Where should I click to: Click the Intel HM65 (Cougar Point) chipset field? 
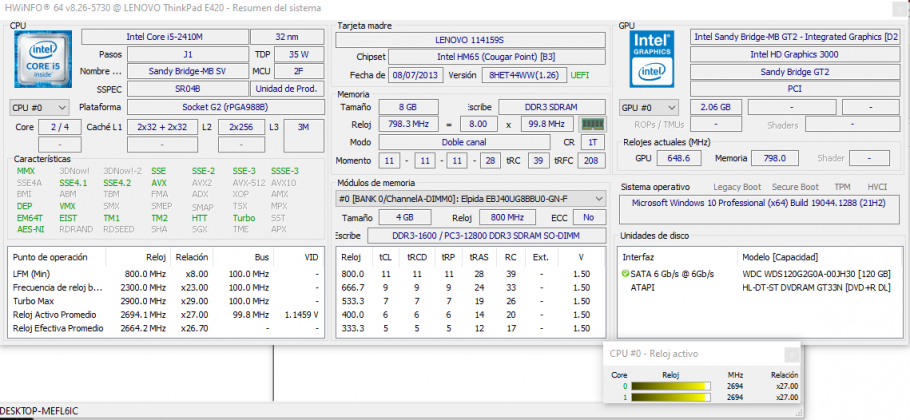pyautogui.click(x=496, y=57)
